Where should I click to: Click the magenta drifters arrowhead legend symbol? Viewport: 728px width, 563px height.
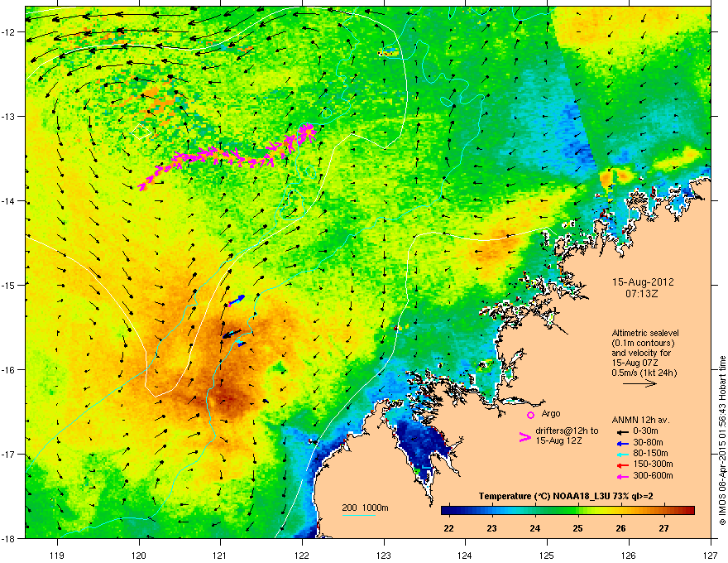click(524, 436)
